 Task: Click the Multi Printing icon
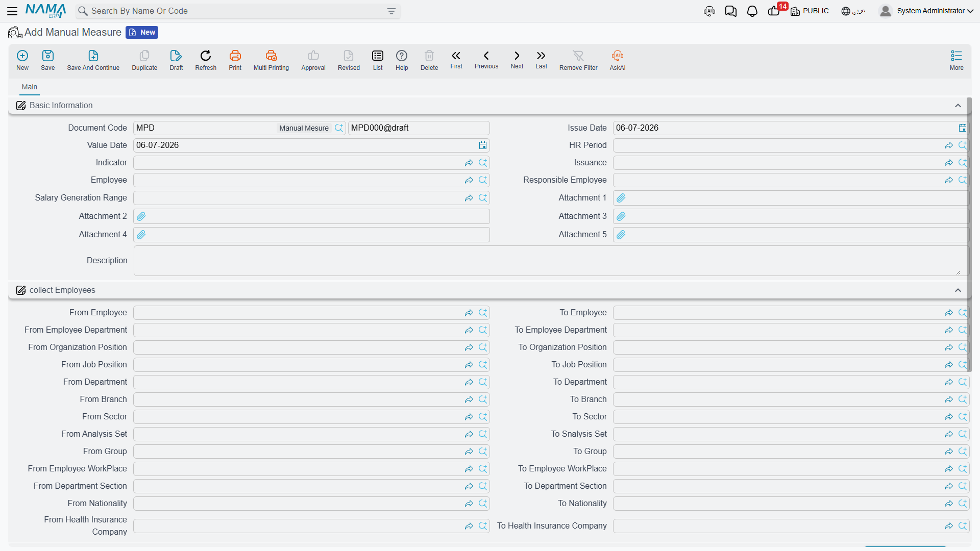(x=271, y=56)
